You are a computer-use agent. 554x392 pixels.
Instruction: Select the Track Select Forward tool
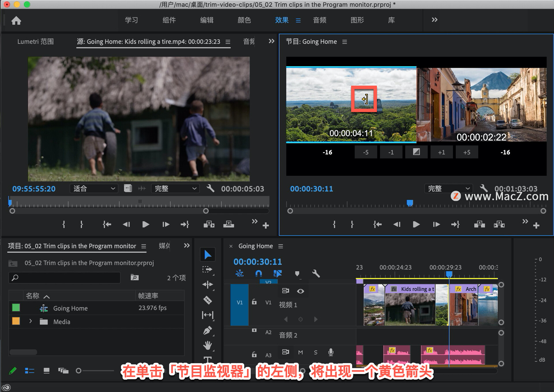pyautogui.click(x=207, y=269)
